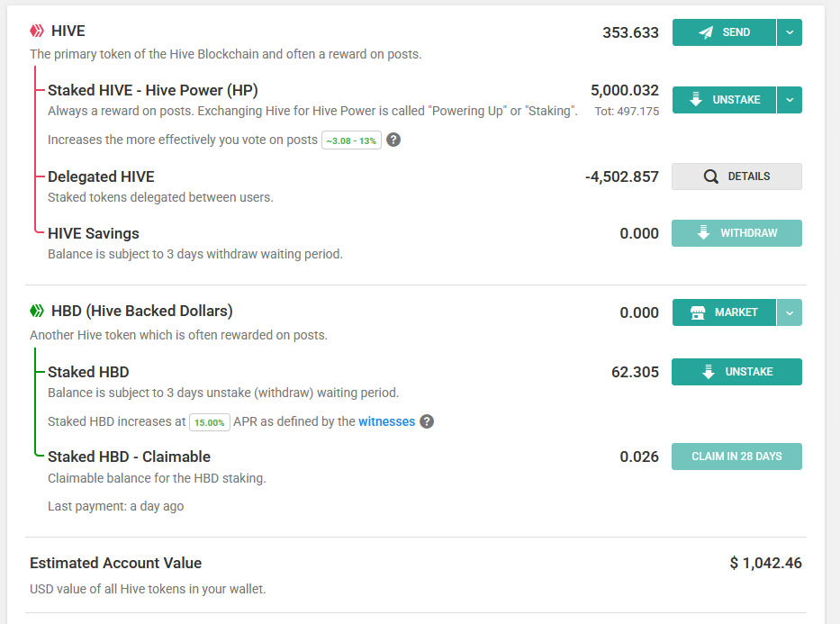Click the Claim in 28 Days button
The image size is (840, 624).
pyautogui.click(x=736, y=457)
